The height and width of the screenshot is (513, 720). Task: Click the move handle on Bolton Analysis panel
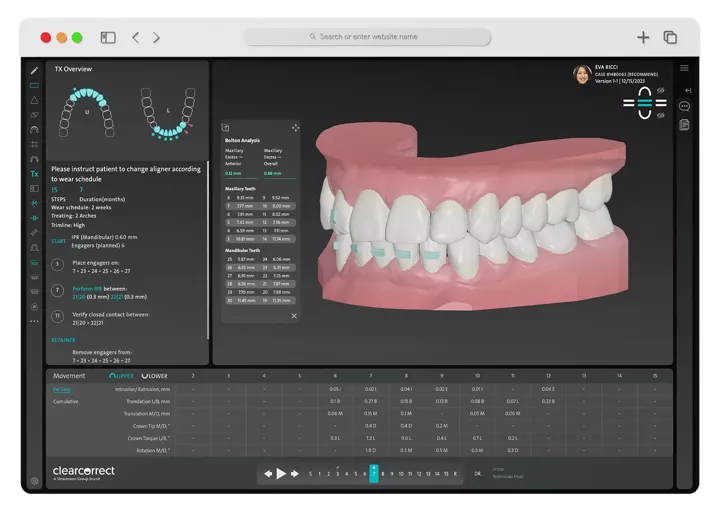coord(295,128)
